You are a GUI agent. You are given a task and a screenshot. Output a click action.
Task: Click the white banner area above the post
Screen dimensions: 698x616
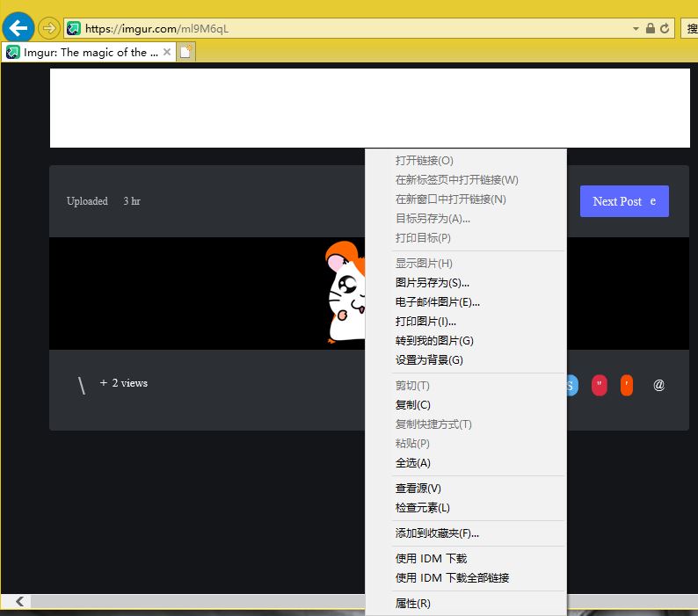pyautogui.click(x=370, y=108)
